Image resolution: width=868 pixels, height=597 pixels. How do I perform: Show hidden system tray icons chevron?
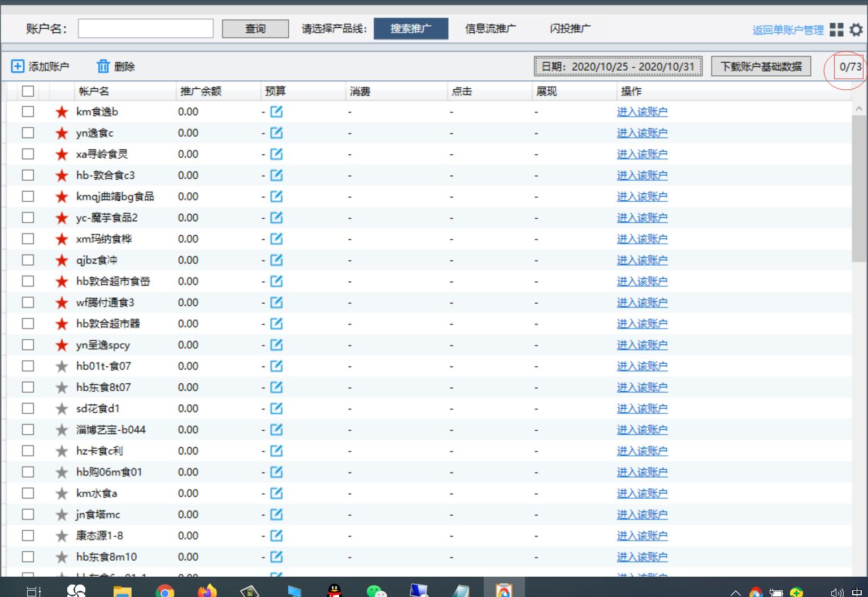(x=735, y=592)
